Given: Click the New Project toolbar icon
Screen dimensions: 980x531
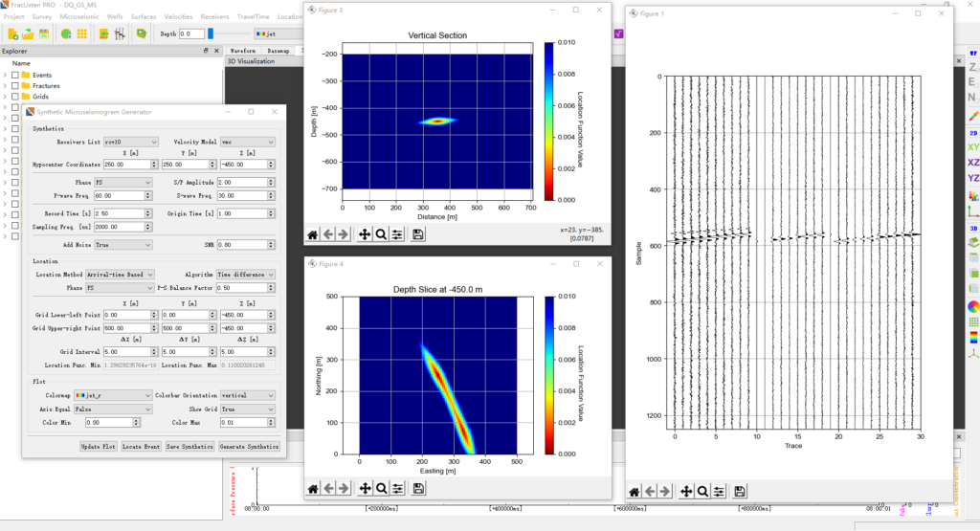Looking at the screenshot, I should click(x=12, y=33).
